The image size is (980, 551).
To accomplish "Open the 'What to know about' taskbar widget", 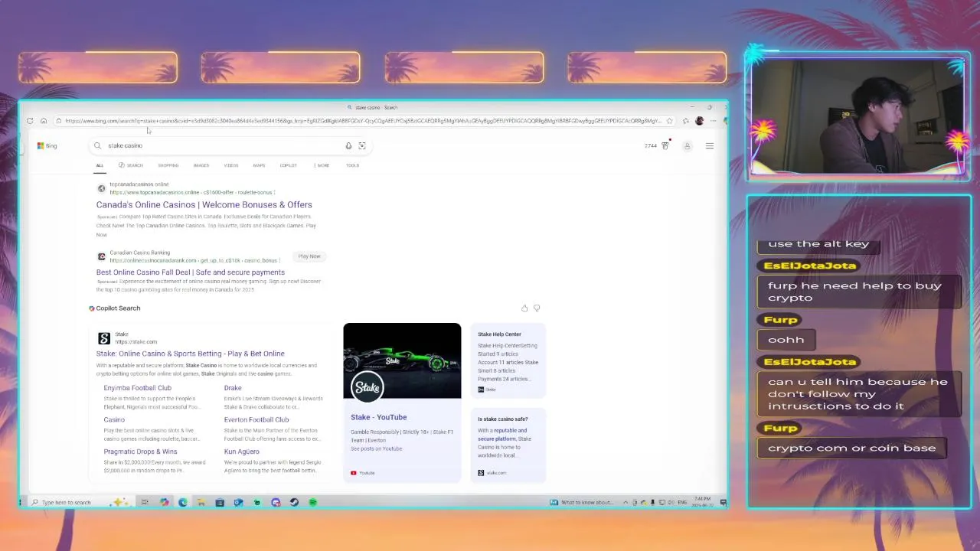I will click(582, 502).
